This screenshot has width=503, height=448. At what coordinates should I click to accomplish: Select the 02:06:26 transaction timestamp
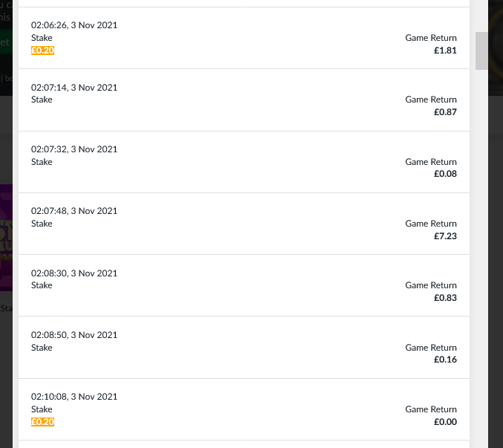point(74,25)
